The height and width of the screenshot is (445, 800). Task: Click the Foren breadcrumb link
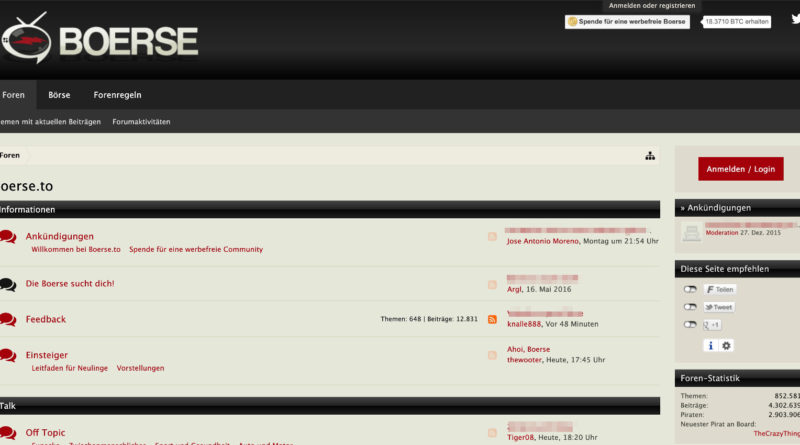(10, 156)
